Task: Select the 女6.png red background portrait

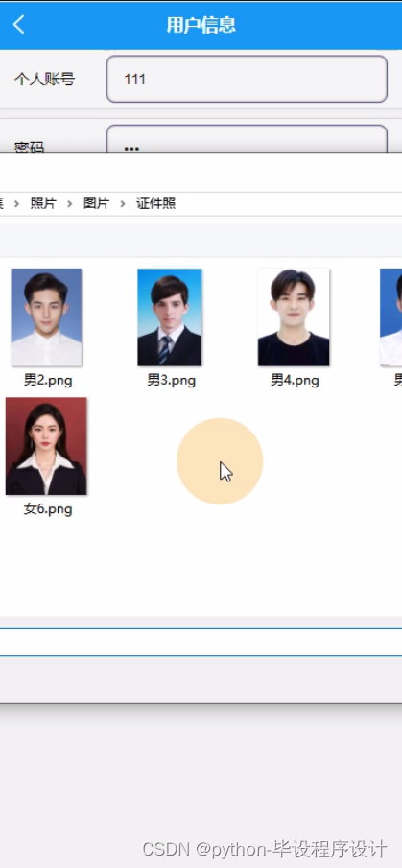Action: click(x=46, y=446)
